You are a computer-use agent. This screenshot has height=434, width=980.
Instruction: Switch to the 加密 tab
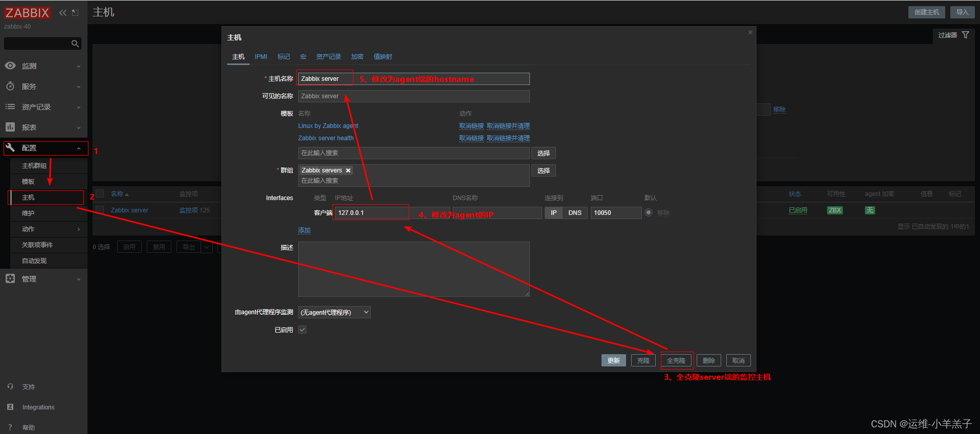click(357, 57)
